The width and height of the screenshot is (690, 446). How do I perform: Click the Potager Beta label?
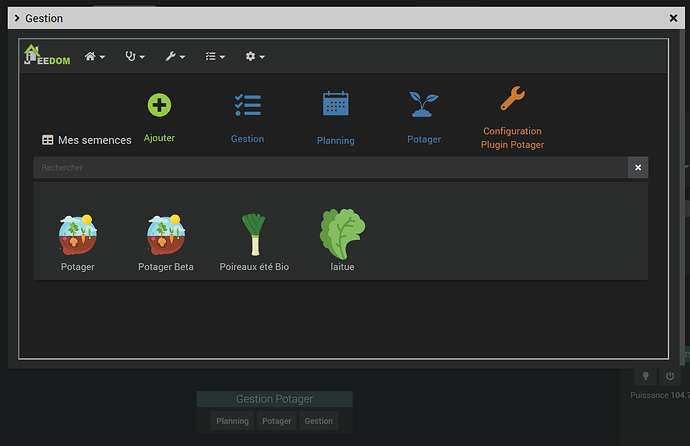point(166,267)
